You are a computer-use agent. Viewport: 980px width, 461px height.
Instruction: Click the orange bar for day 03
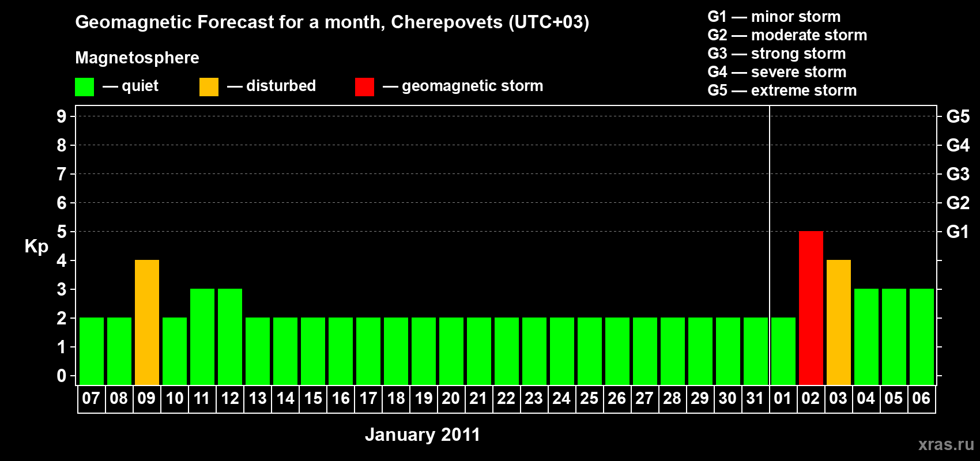[x=839, y=322]
